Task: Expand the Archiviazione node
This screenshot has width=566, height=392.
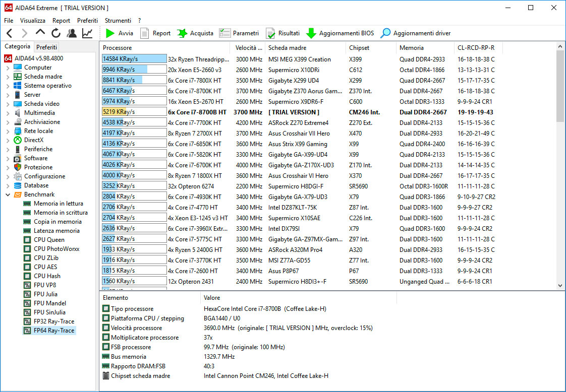Action: [8, 122]
